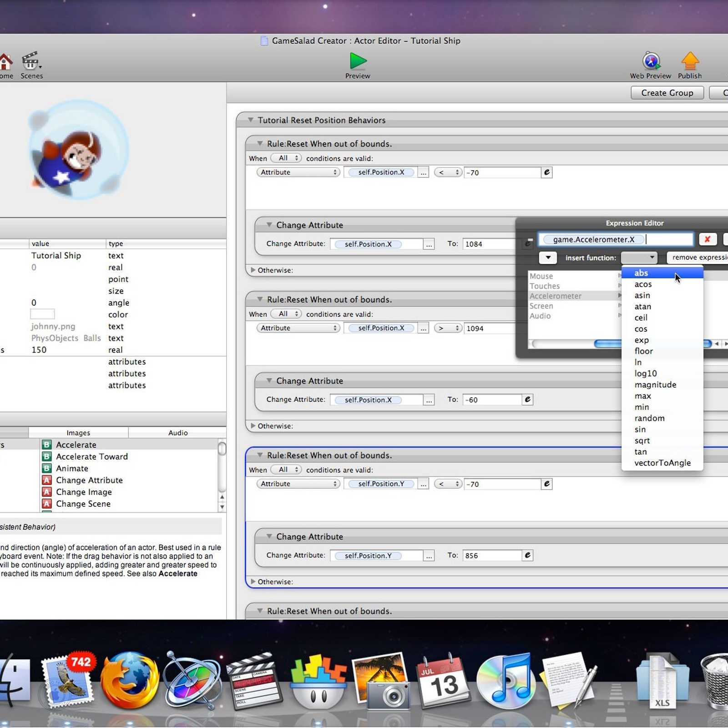This screenshot has height=728, width=728.
Task: Click the Change Attribute action icon
Action: pos(46,480)
